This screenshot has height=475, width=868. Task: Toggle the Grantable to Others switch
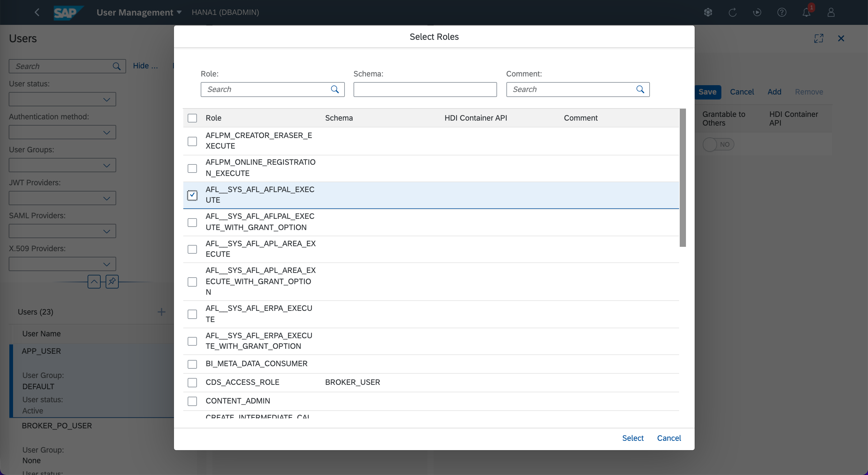tap(718, 145)
